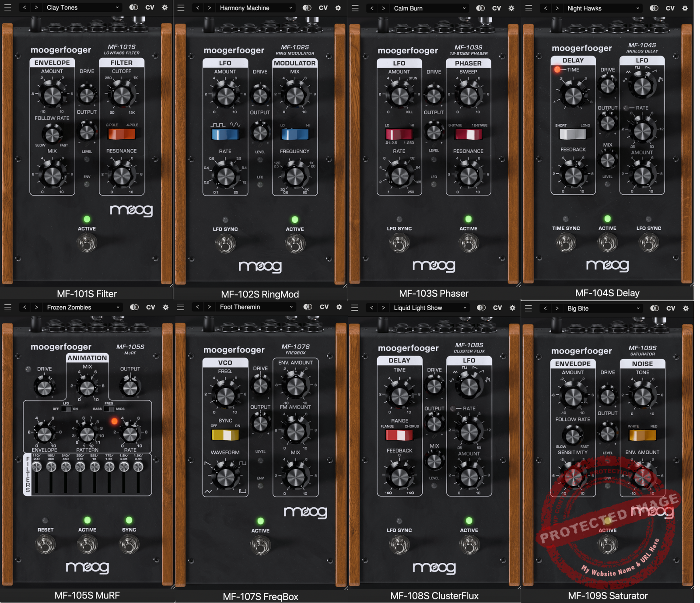The width and height of the screenshot is (700, 603).
Task: Toggle ACTIVE footswitch on MF-101S Filter
Action: 87,243
